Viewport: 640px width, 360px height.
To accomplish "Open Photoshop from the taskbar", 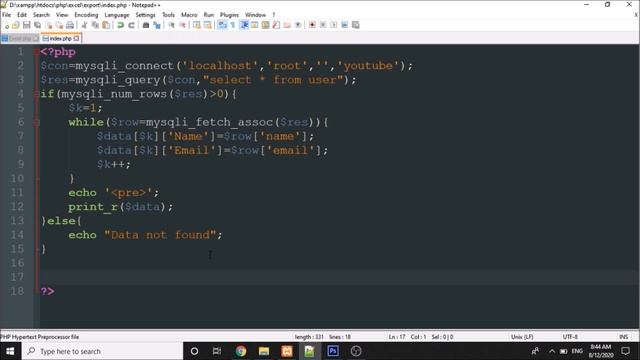I will (333, 351).
